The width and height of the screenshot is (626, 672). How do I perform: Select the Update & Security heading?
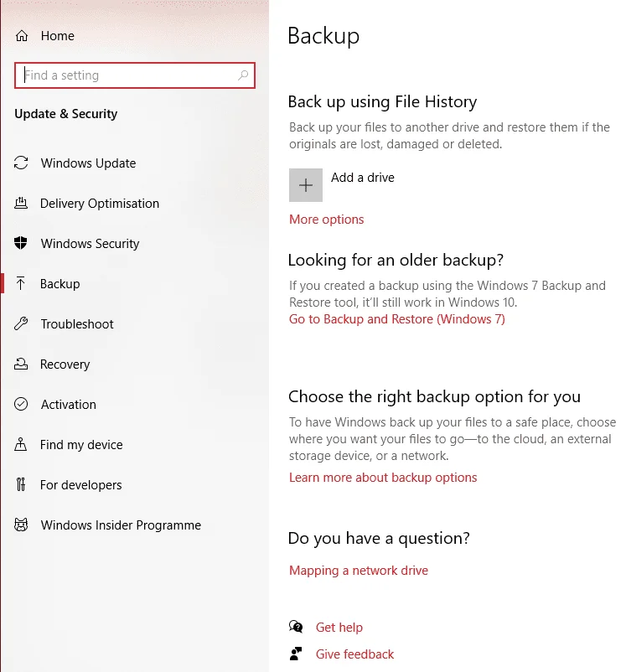[x=65, y=114]
